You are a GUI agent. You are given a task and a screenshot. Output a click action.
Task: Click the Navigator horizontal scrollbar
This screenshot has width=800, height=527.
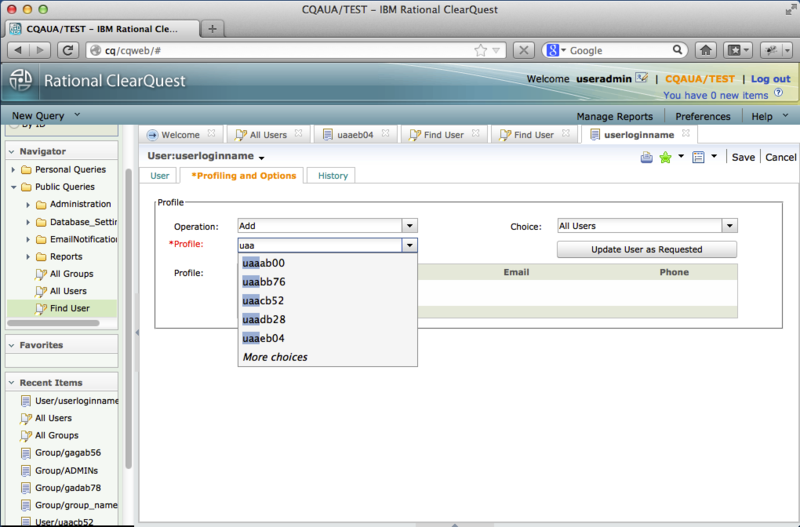(x=53, y=323)
